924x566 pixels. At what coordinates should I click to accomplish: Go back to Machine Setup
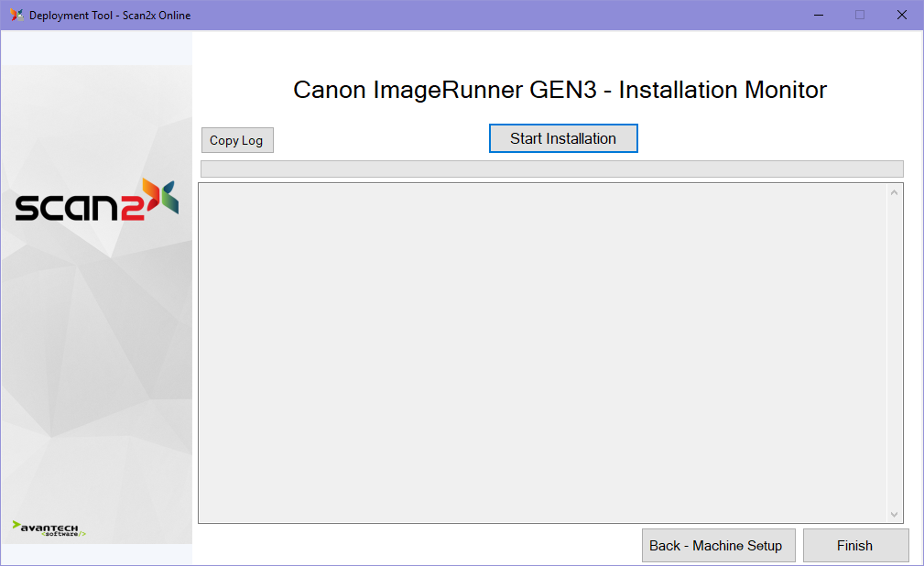715,545
